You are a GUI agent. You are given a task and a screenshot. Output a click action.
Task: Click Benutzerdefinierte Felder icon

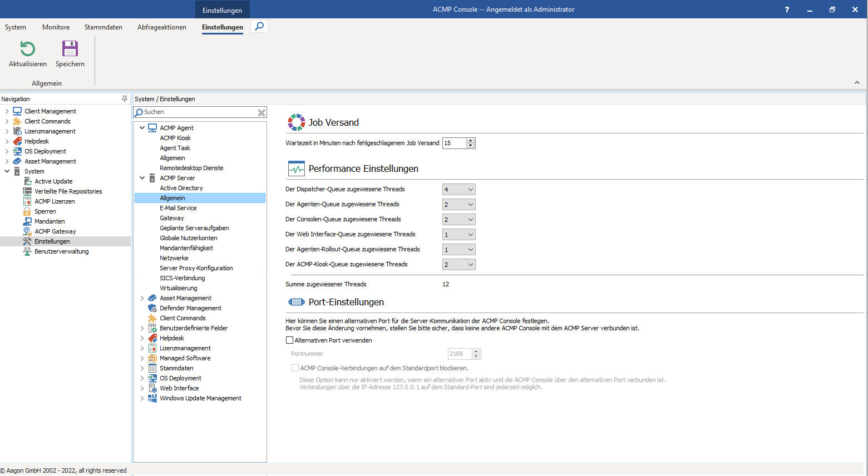click(x=152, y=328)
